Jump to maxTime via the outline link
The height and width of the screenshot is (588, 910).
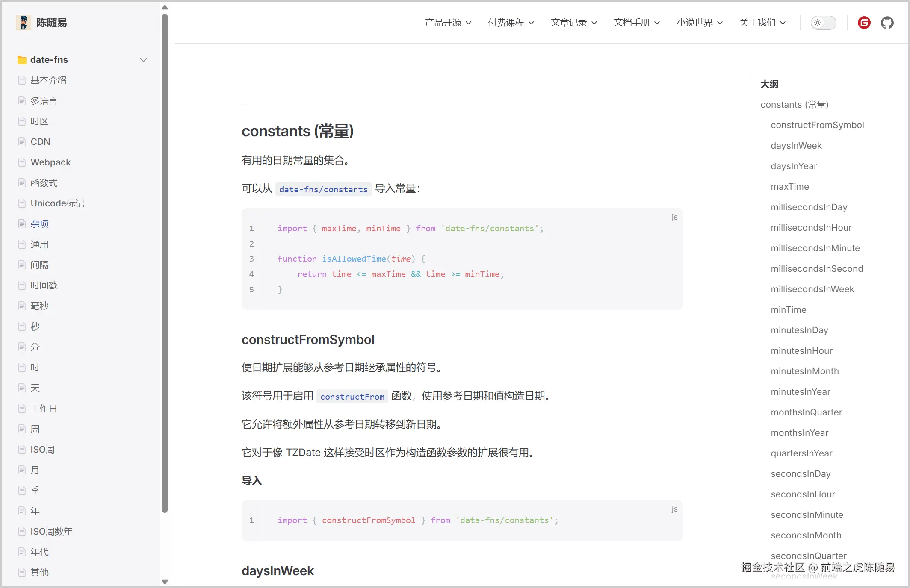pyautogui.click(x=789, y=186)
